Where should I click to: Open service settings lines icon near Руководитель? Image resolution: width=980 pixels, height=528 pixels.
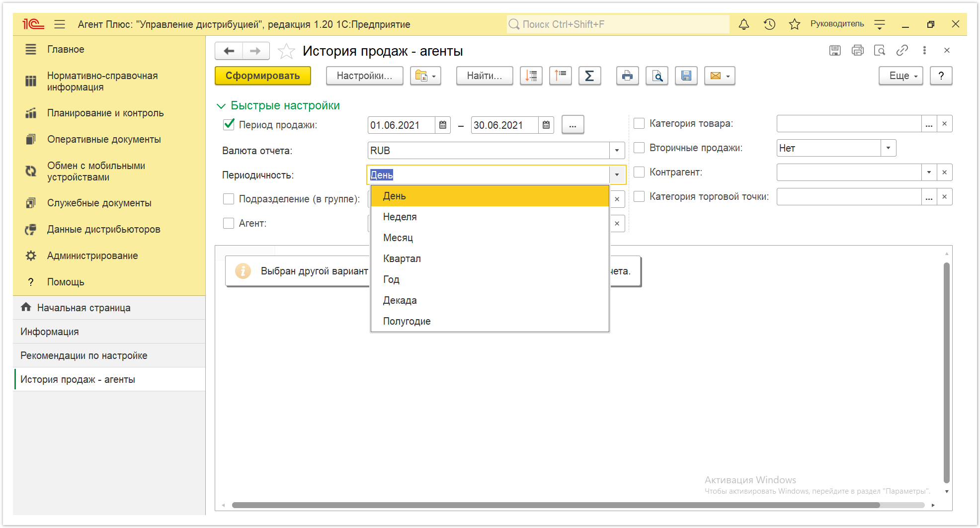(880, 24)
